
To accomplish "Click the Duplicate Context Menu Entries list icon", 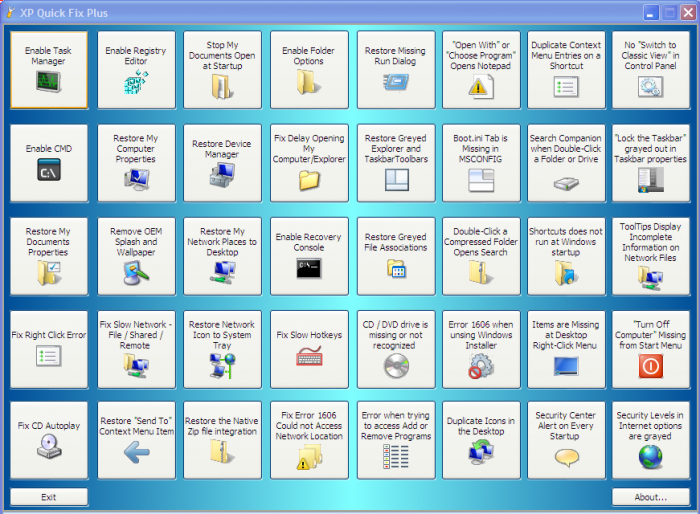I will [566, 87].
